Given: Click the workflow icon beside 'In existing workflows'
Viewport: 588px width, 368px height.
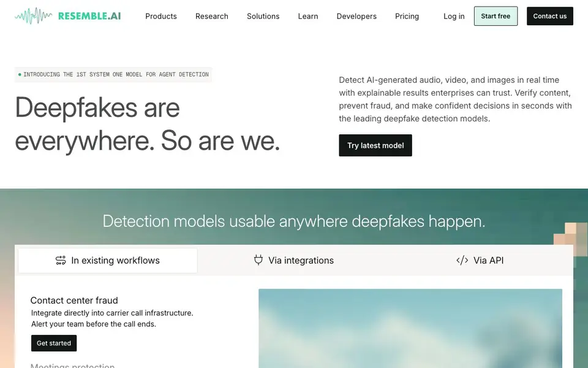Looking at the screenshot, I should coord(61,260).
